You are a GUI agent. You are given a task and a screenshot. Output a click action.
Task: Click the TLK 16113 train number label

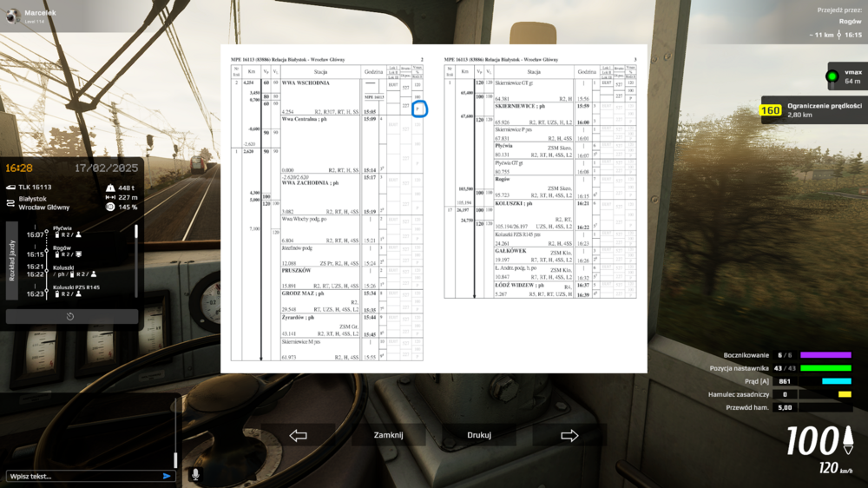35,187
